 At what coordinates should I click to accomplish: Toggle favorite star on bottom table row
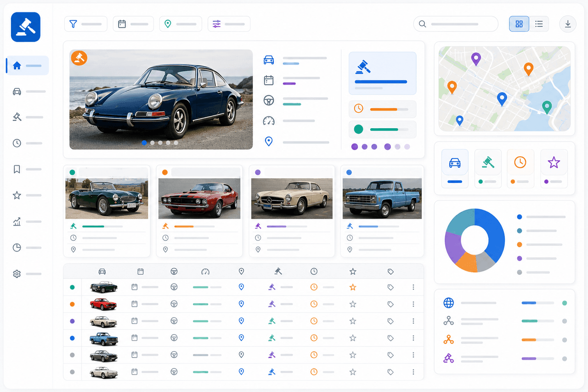[x=353, y=372]
